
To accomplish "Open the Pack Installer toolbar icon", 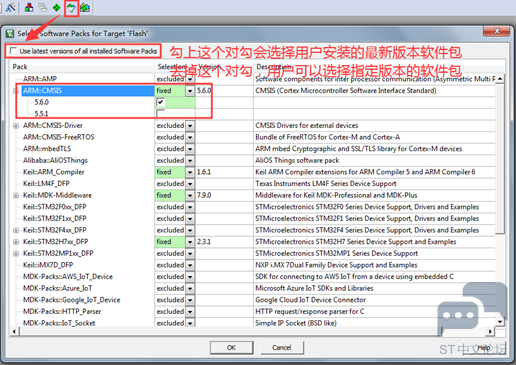I will pos(85,7).
